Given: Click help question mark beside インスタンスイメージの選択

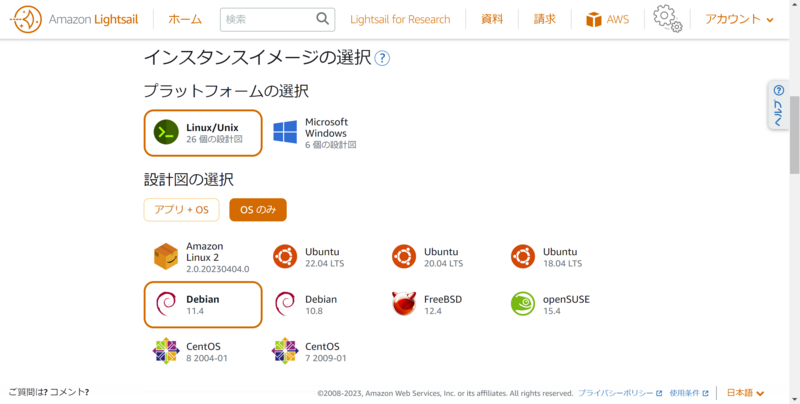Looking at the screenshot, I should pos(382,58).
